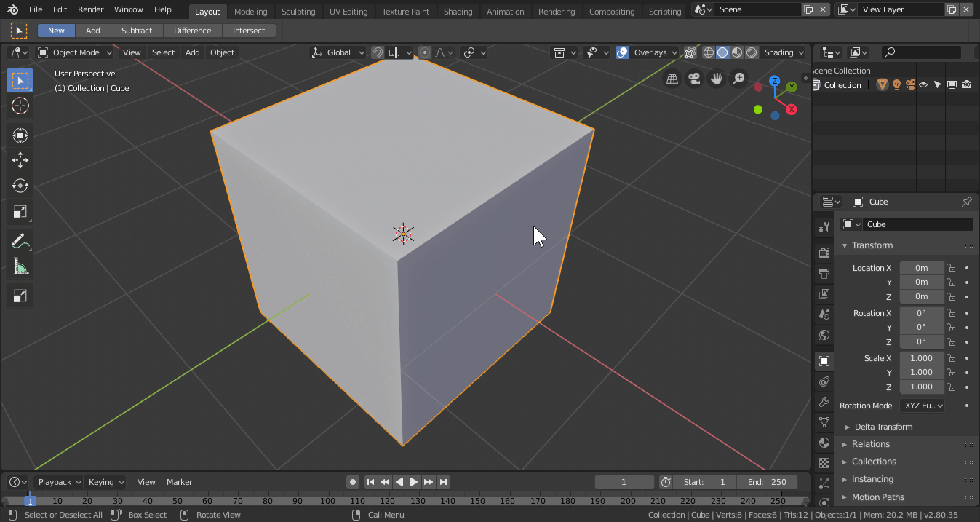Click frame 100 on the timeline ruler
The width and height of the screenshot is (980, 522).
(327, 501)
